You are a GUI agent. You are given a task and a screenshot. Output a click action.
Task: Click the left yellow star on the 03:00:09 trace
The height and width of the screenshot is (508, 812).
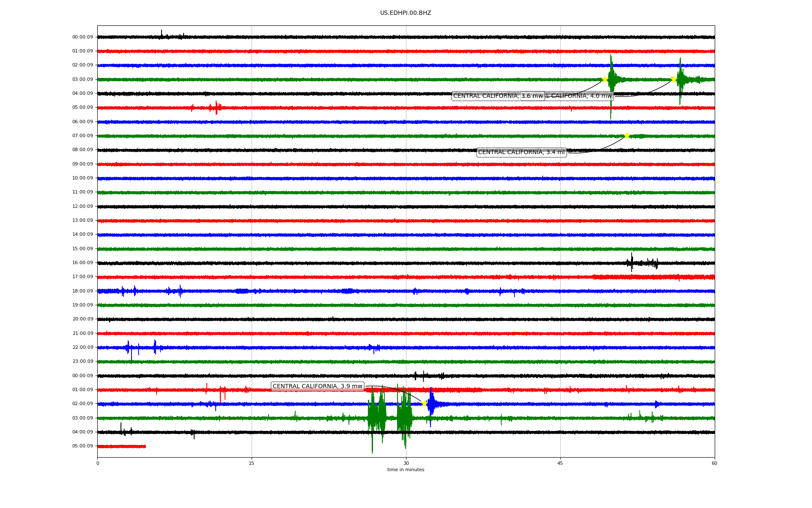coord(605,79)
